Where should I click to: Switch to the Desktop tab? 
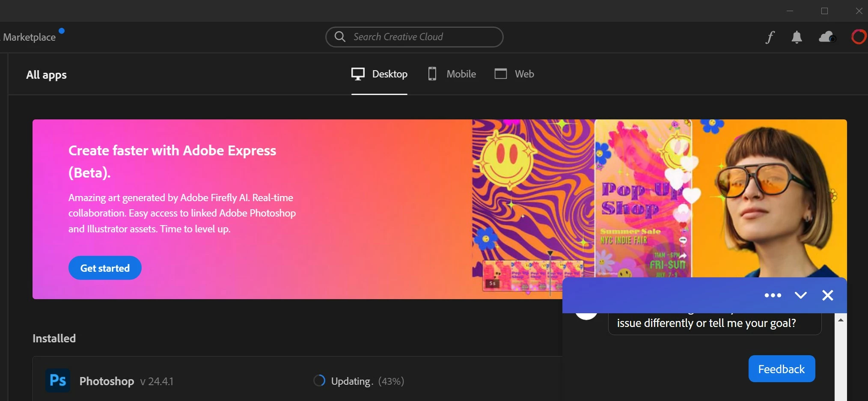tap(379, 74)
